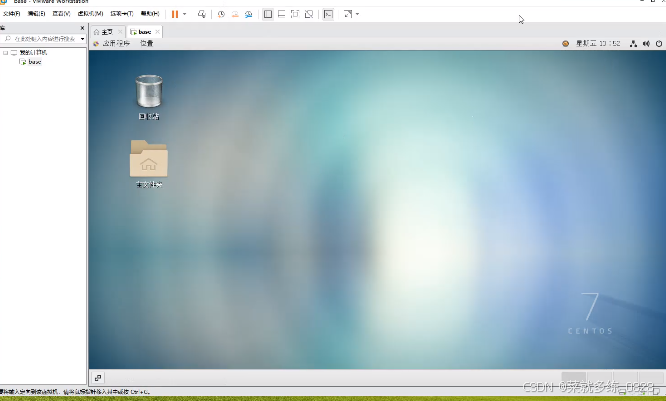The width and height of the screenshot is (666, 401).
Task: Open the snapshot manager from the toolbar
Action: (x=248, y=14)
